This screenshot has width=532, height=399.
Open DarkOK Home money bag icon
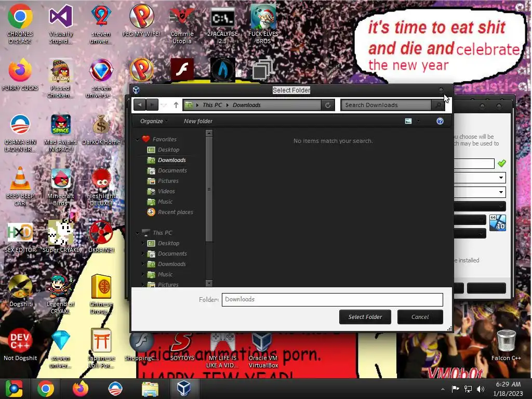(x=101, y=129)
